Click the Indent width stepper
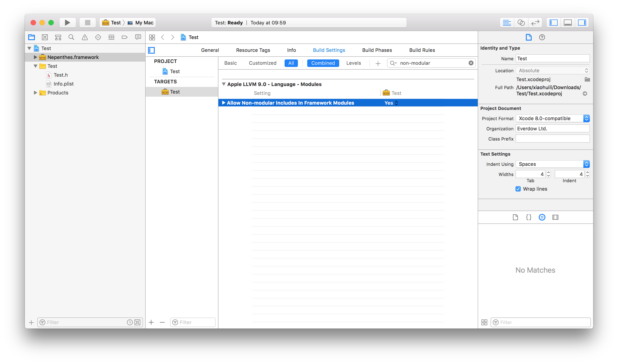Image resolution: width=618 pixels, height=364 pixels. (588, 174)
